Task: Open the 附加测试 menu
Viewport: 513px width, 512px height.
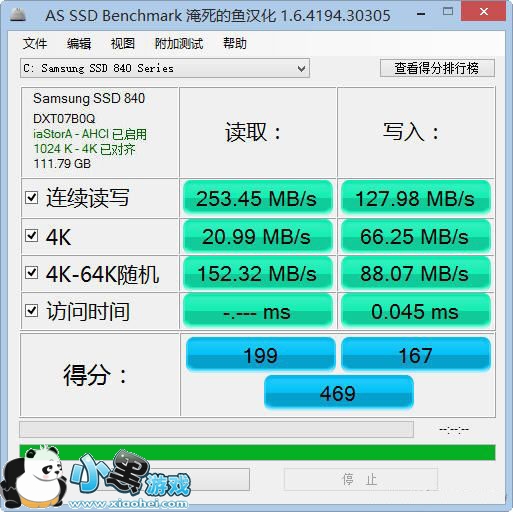Action: pyautogui.click(x=179, y=43)
